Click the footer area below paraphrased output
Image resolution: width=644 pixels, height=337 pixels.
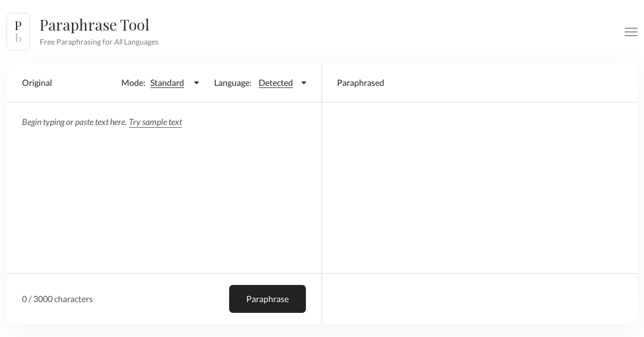[x=479, y=299]
